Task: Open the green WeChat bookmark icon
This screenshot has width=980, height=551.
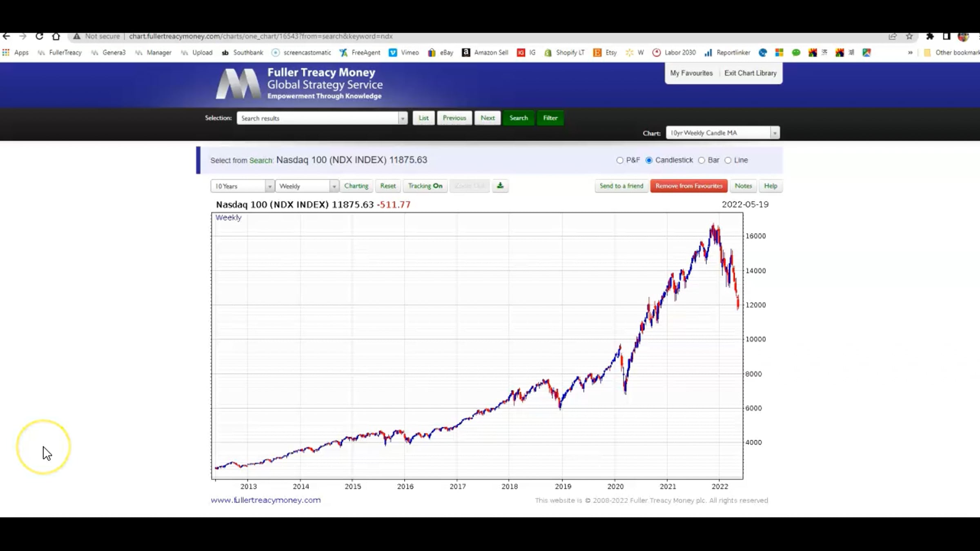Action: (796, 53)
